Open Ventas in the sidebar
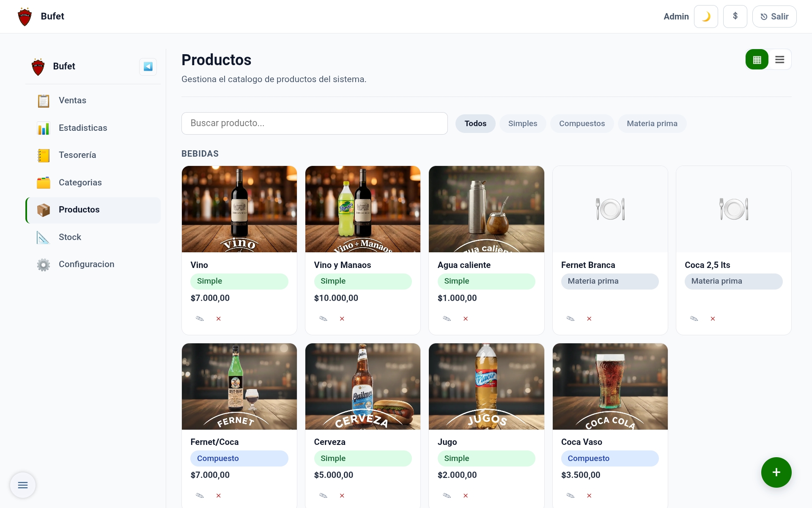Screen dimensions: 812x508 [93, 101]
